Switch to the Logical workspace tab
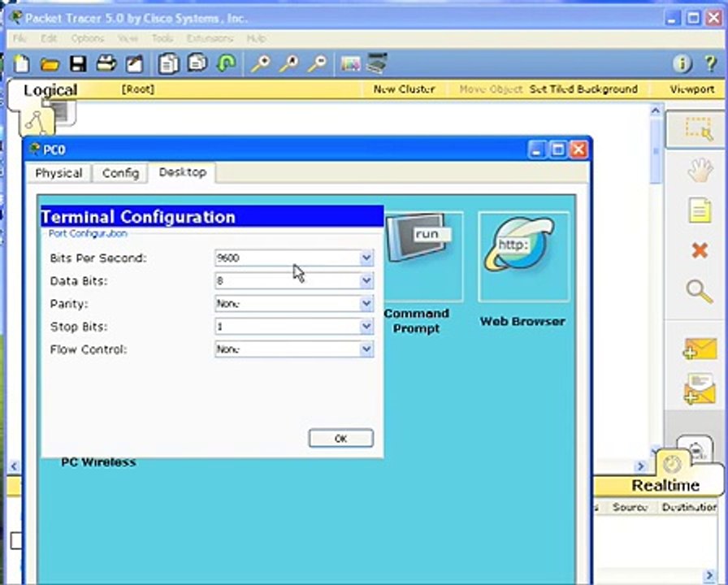 point(50,90)
